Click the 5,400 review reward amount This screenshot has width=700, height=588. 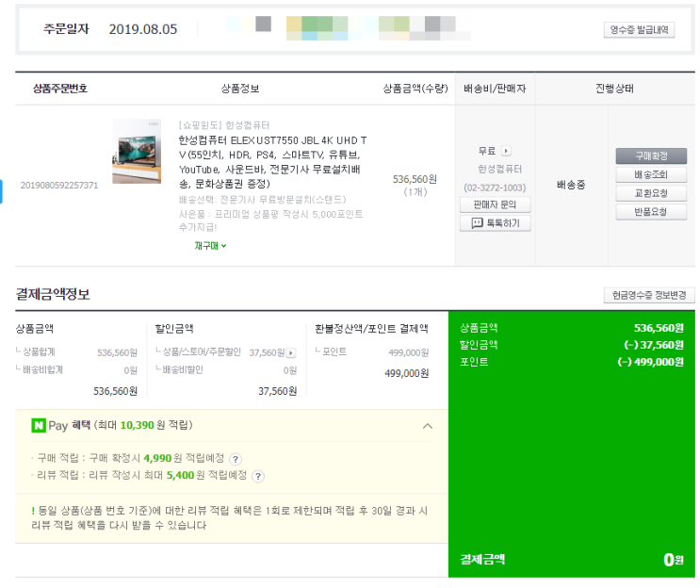[x=180, y=475]
